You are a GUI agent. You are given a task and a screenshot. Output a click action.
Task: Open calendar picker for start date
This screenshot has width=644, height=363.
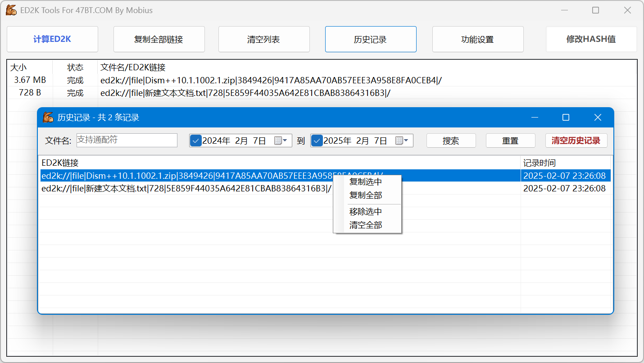click(281, 141)
